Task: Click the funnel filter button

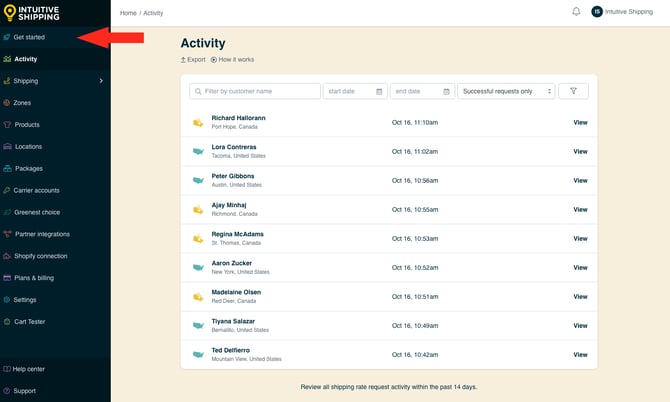Action: (x=573, y=91)
